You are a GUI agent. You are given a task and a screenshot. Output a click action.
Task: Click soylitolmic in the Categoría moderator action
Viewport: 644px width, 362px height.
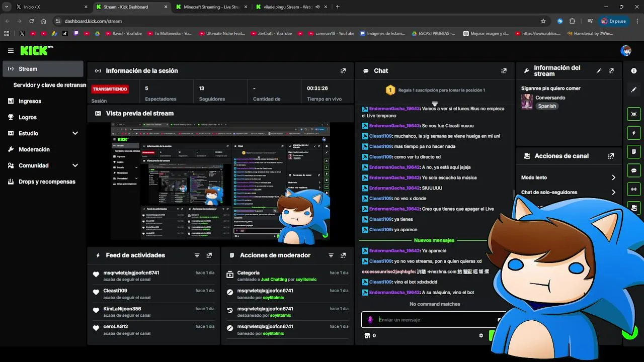(306, 280)
